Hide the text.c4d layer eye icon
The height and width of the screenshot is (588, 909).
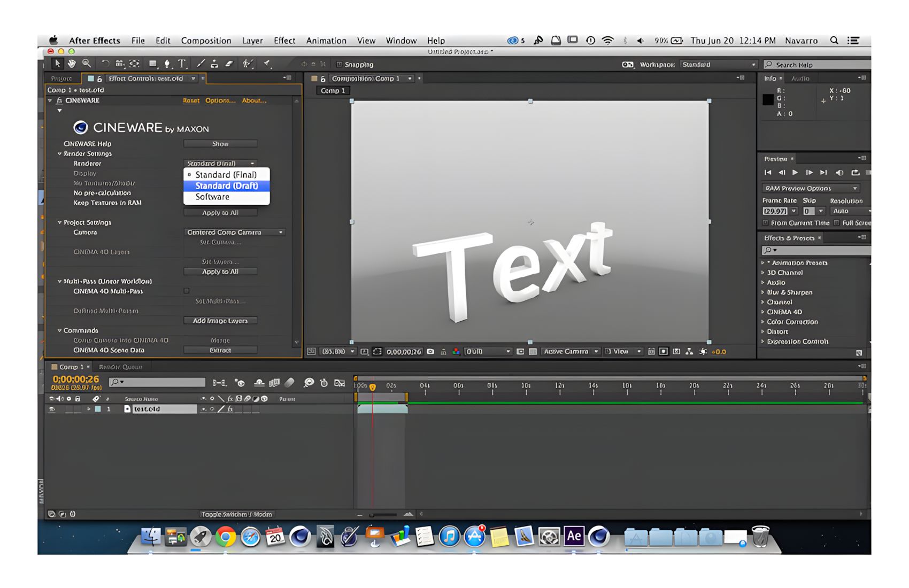coord(52,409)
